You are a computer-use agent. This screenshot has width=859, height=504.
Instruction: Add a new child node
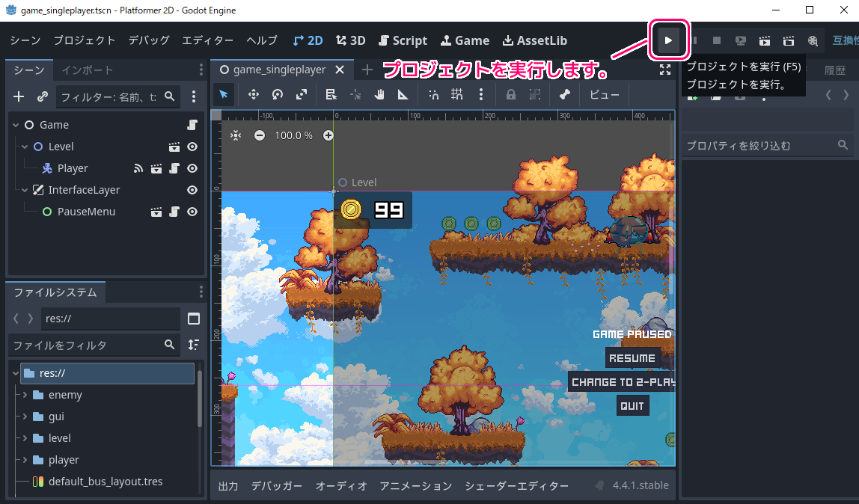pos(19,97)
